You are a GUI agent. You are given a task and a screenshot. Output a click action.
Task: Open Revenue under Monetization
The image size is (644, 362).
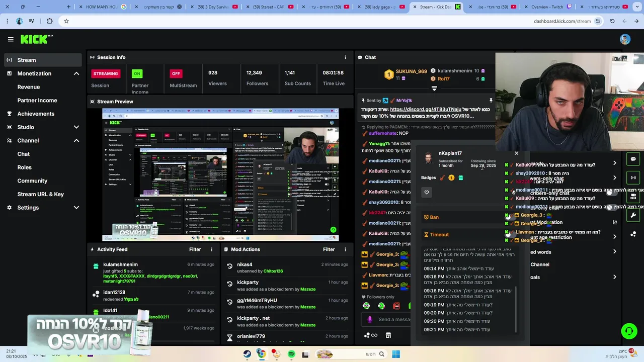coord(29,87)
